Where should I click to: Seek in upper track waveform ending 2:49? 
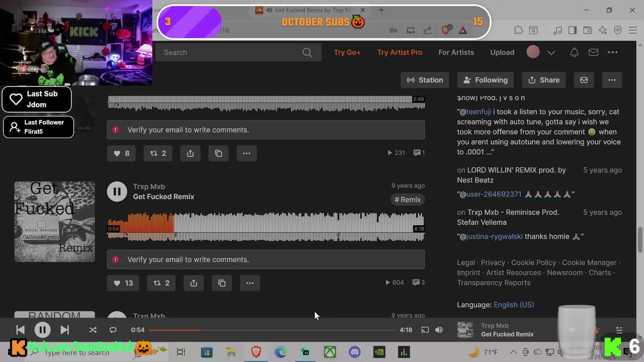tap(266, 103)
